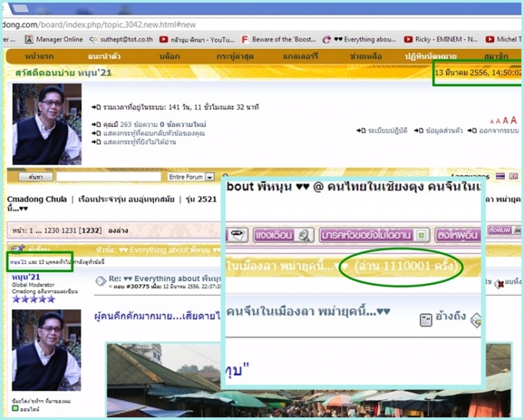Click the quote icon beside อ้างถึง
Viewport: 524px width, 420px height.
click(x=425, y=320)
